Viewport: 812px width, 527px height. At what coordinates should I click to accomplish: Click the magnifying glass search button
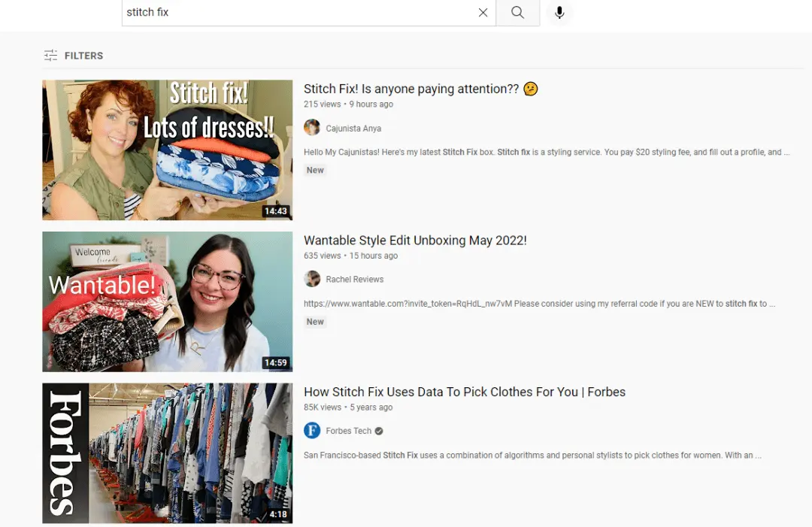click(x=518, y=13)
